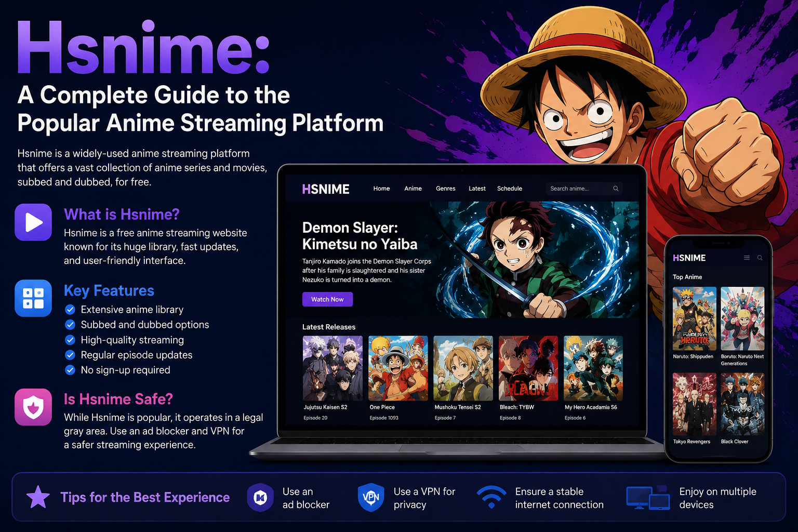
Task: Click Episode 7 under Mushoku Tensei
Action: pyautogui.click(x=445, y=418)
